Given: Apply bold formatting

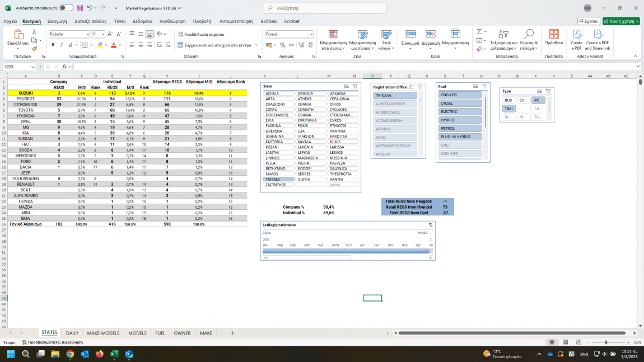Looking at the screenshot, I should tap(53, 45).
